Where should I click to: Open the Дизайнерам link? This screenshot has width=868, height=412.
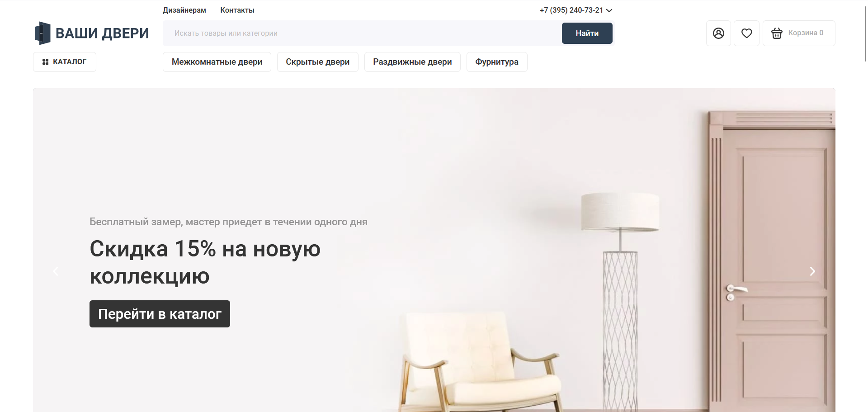[184, 10]
